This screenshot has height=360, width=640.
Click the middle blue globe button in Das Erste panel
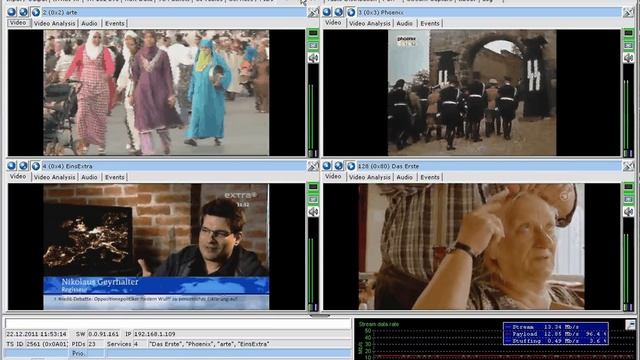(338, 166)
